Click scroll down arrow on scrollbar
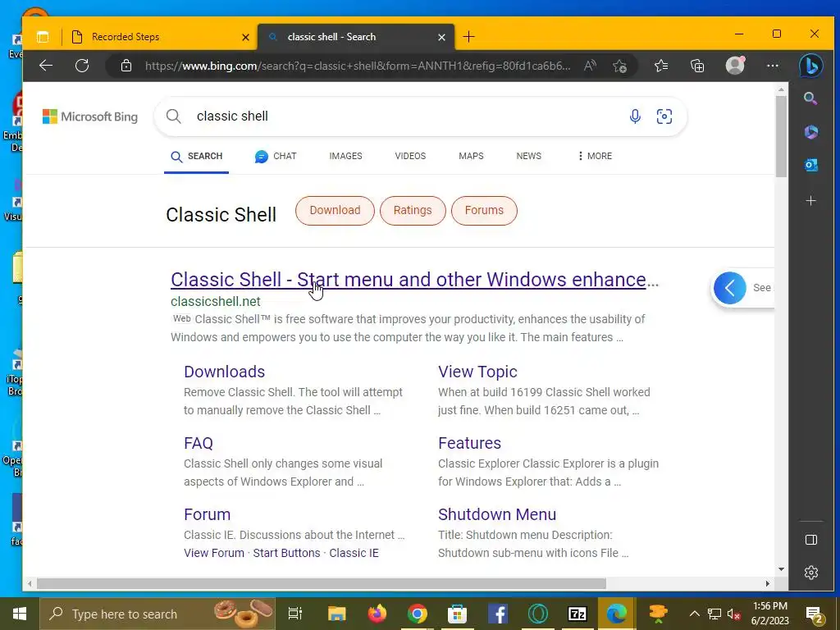 (781, 569)
